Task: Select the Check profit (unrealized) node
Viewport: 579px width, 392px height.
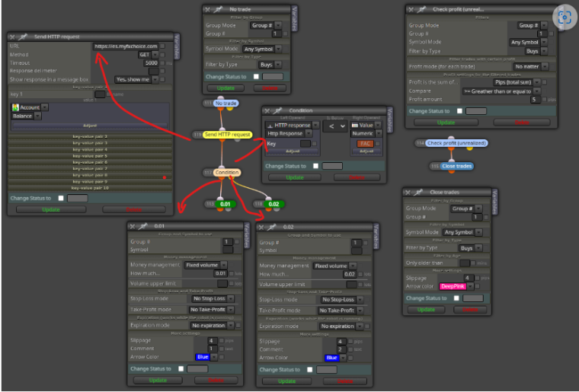Action: click(456, 143)
